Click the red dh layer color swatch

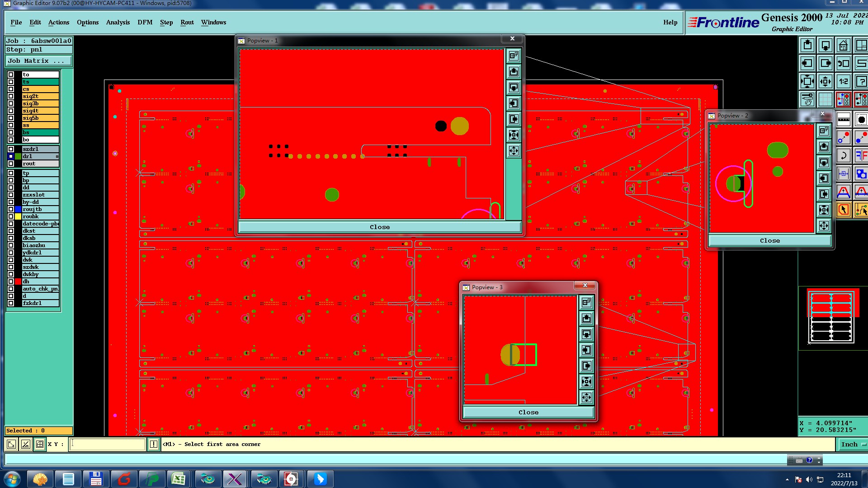[18, 282]
